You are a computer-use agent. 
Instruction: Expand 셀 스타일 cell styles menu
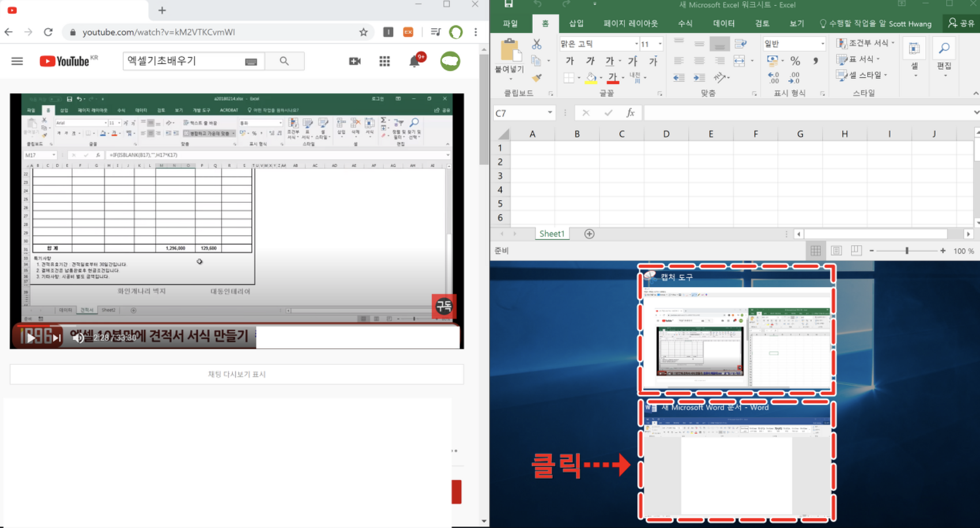861,76
